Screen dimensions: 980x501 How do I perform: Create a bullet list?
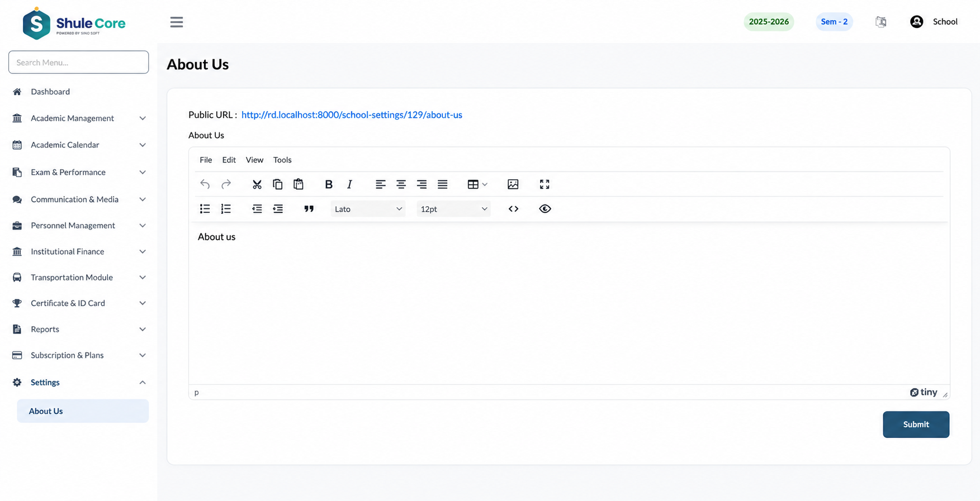click(205, 209)
